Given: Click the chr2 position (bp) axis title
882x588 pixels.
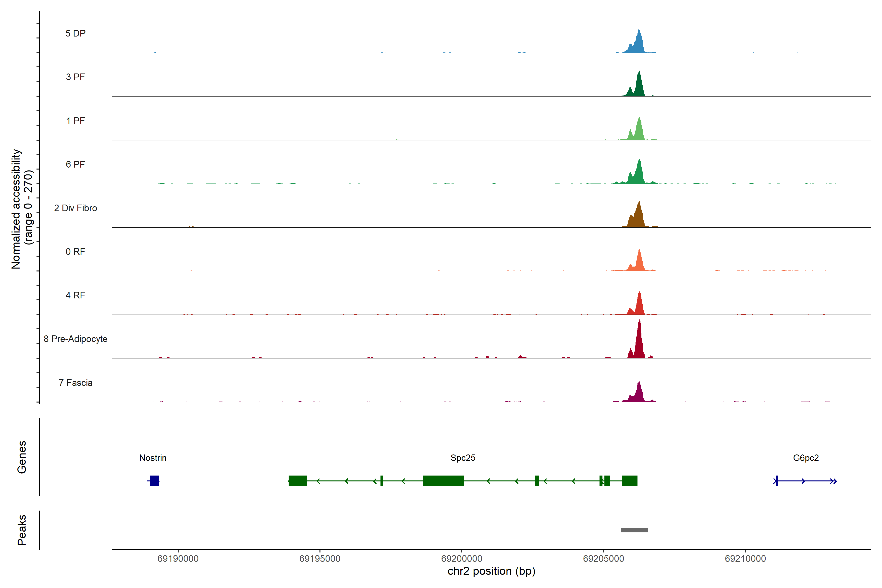Looking at the screenshot, I should click(x=491, y=571).
